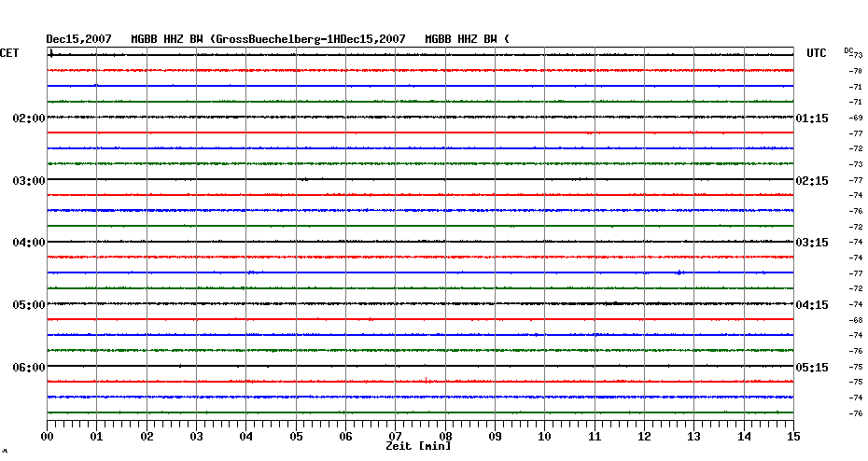The width and height of the screenshot is (868, 461).
Task: Click the 05:15 UTC time label
Action: point(812,368)
